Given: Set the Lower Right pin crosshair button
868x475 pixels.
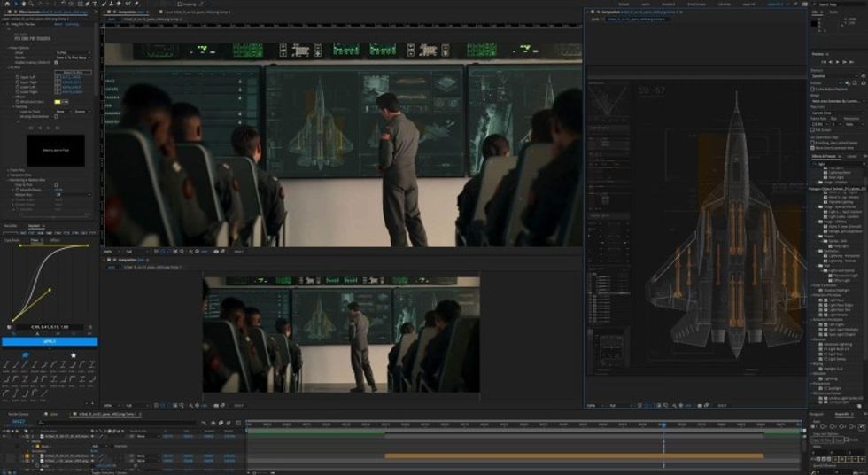Looking at the screenshot, I should (x=58, y=92).
